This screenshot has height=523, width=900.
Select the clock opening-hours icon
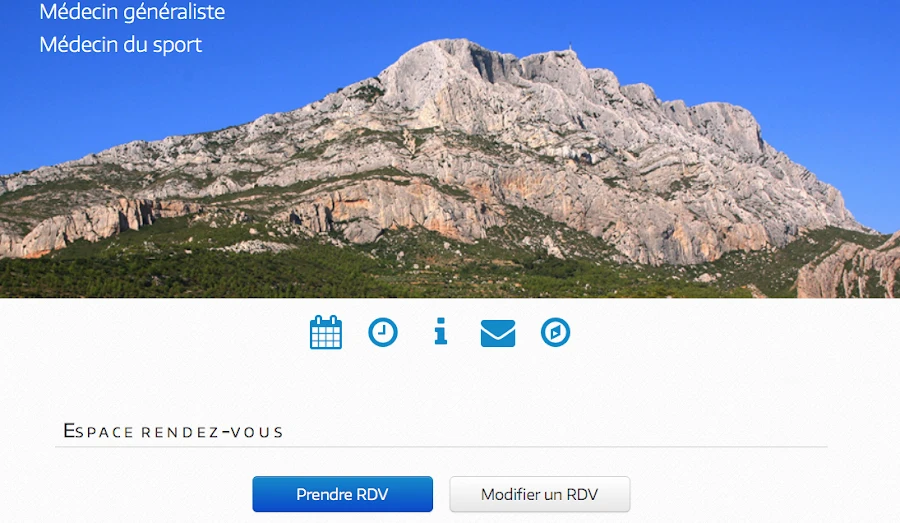(383, 332)
